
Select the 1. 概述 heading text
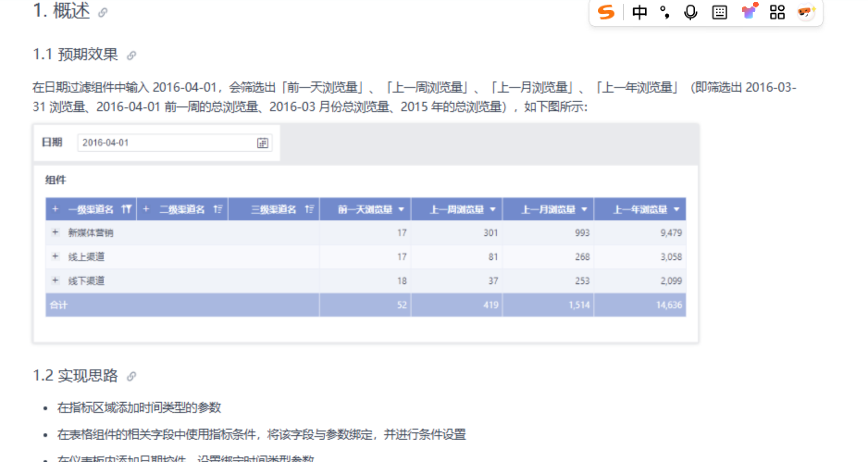pos(61,11)
